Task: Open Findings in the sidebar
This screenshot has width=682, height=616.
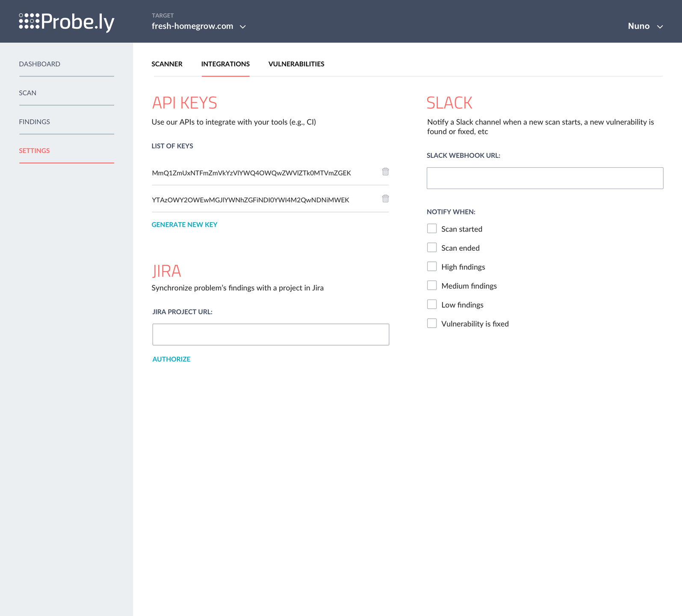Action: [x=35, y=122]
